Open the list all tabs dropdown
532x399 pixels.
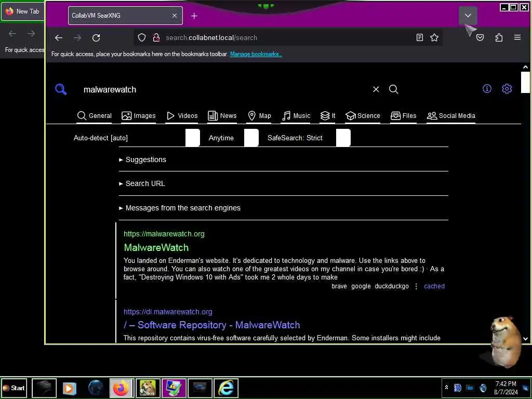click(468, 15)
